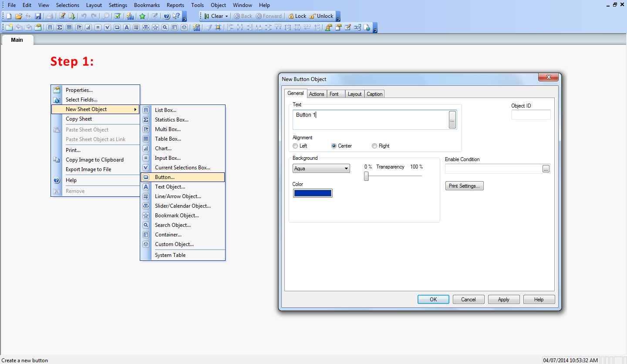
Task: Click the green star Add Bookmark icon
Action: tap(142, 16)
